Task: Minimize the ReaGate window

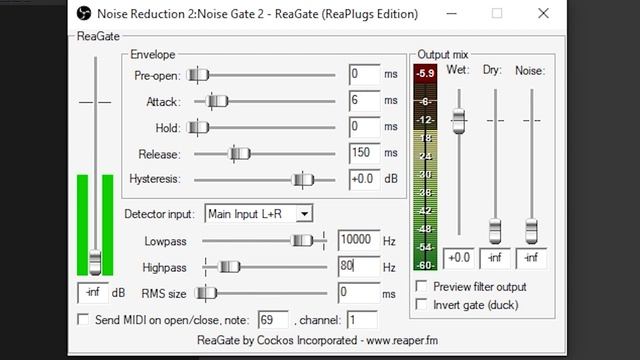Action: [x=451, y=13]
